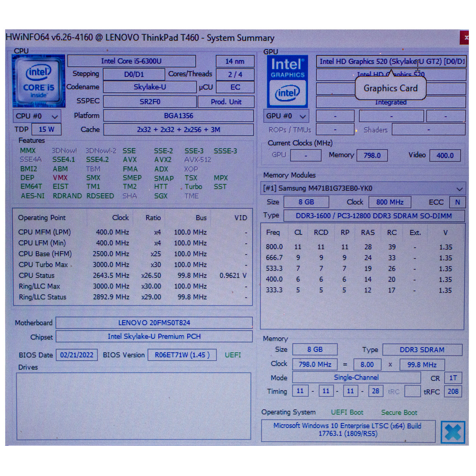Click the module clock 800 MHz field
The height and width of the screenshot is (476, 476).
[x=390, y=202]
